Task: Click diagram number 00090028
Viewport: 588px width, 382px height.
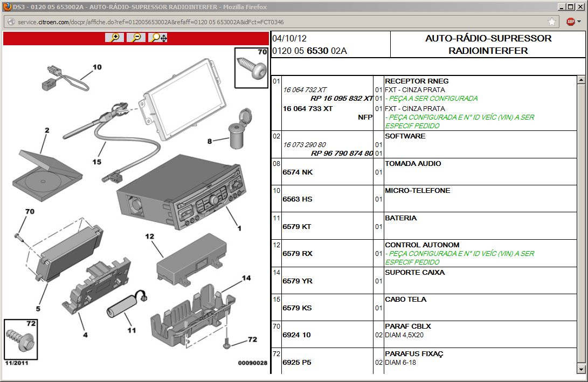Action: point(253,363)
